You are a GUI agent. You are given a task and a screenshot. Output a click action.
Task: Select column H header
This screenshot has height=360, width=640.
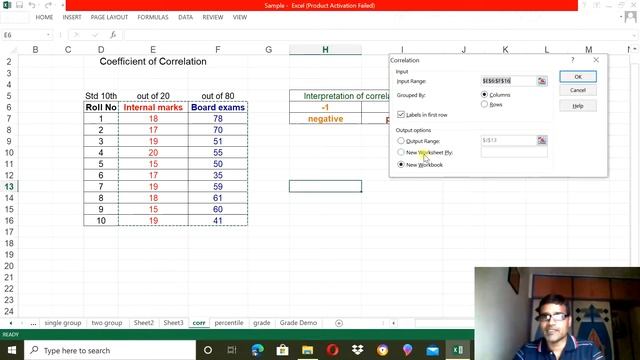click(x=325, y=49)
